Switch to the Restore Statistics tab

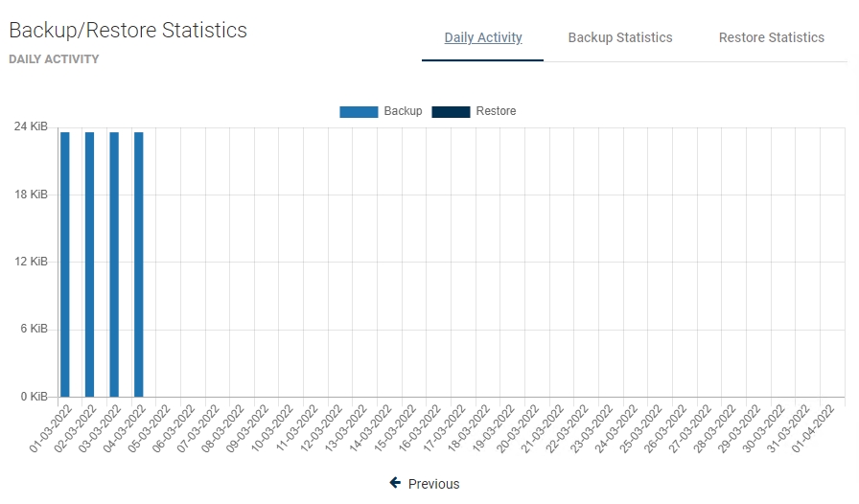click(x=771, y=38)
